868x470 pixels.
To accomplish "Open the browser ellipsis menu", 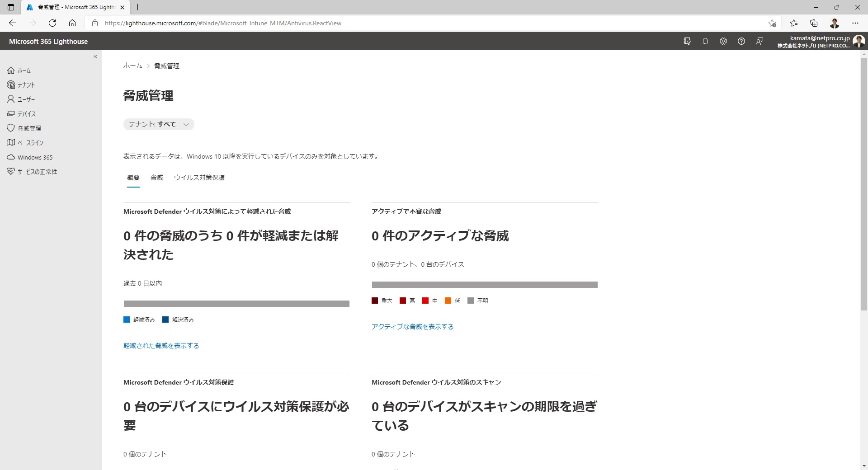I will [855, 23].
